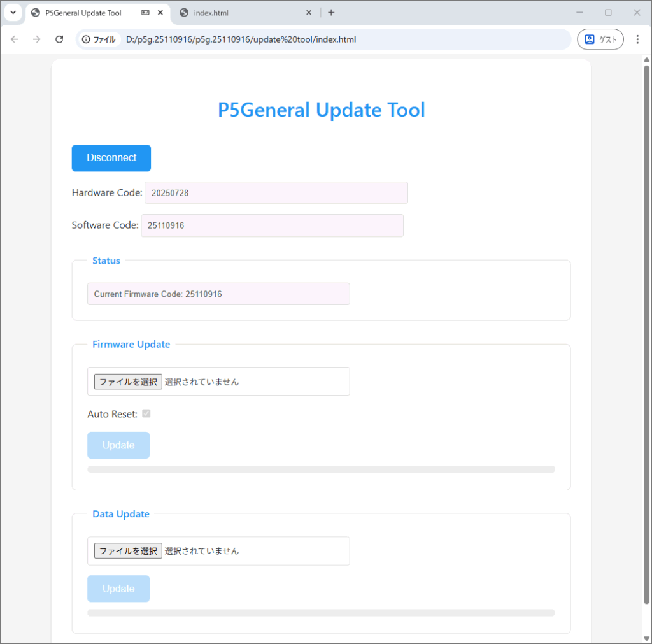Expand the tab search dropdown arrow
This screenshot has height=644, width=652.
click(x=13, y=13)
